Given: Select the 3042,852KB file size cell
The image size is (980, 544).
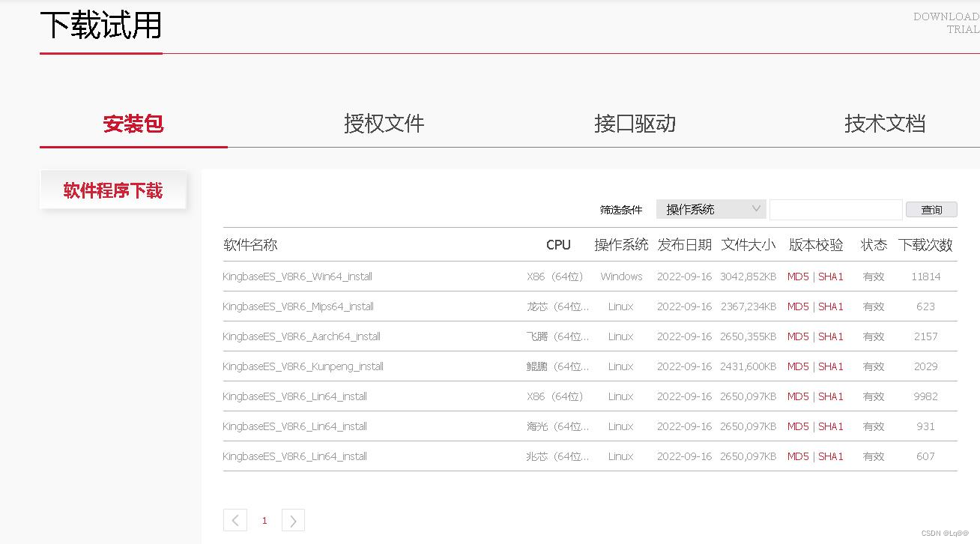Looking at the screenshot, I should tap(748, 276).
